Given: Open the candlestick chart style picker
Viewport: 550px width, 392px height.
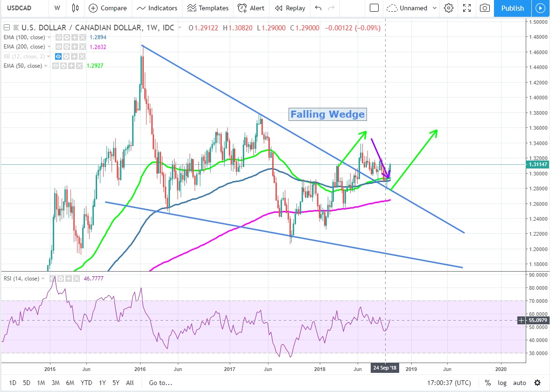Looking at the screenshot, I should [75, 8].
